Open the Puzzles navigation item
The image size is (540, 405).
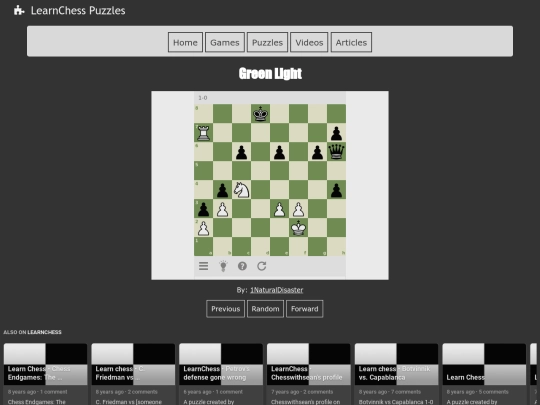[x=267, y=42]
